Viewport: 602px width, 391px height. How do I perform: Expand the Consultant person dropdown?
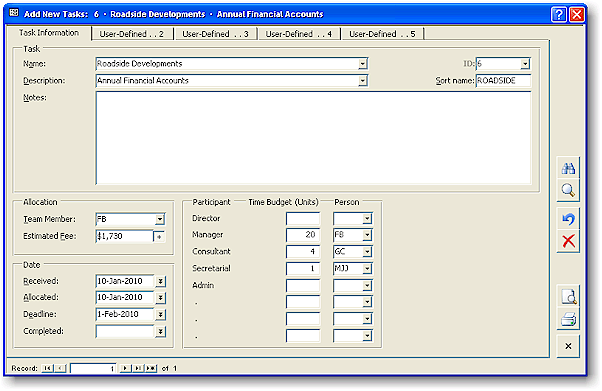[x=367, y=252]
